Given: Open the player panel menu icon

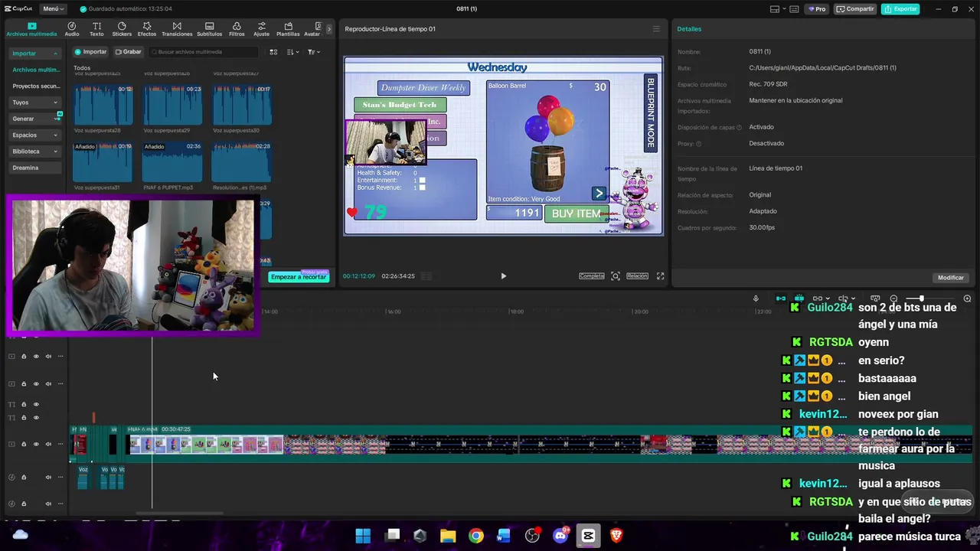Looking at the screenshot, I should (x=656, y=29).
